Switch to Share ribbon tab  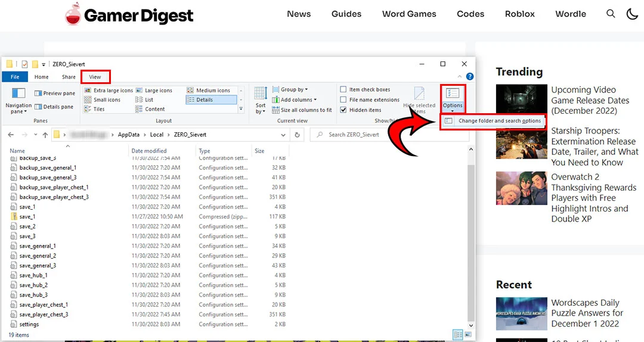point(69,77)
